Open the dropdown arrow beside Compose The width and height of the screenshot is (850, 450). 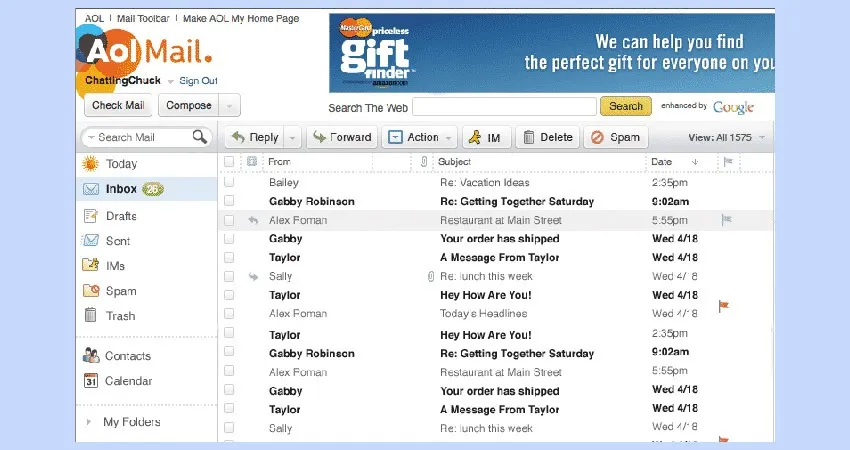click(x=230, y=106)
